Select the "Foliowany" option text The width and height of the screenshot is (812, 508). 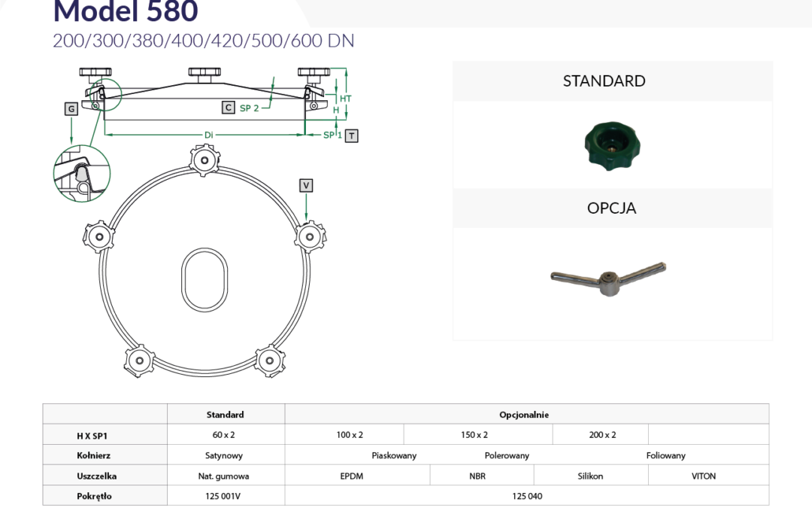(x=666, y=455)
